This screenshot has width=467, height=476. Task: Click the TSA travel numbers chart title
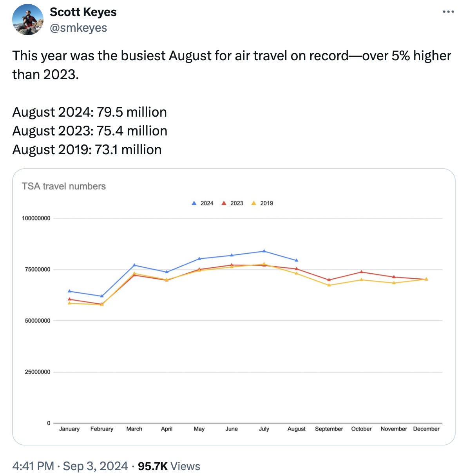pos(64,186)
